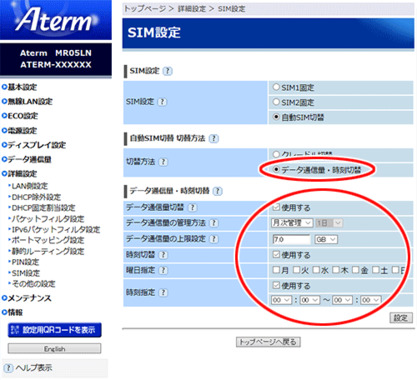Click トップページへ戻る button
This screenshot has width=417, height=380.
click(x=268, y=342)
